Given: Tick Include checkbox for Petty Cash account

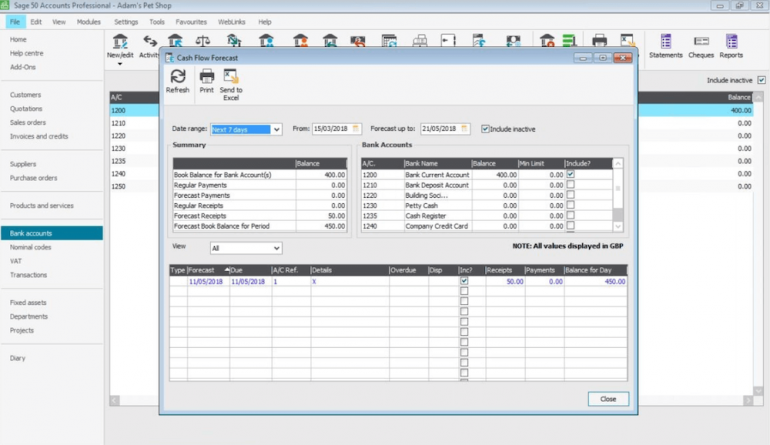Looking at the screenshot, I should click(x=570, y=205).
